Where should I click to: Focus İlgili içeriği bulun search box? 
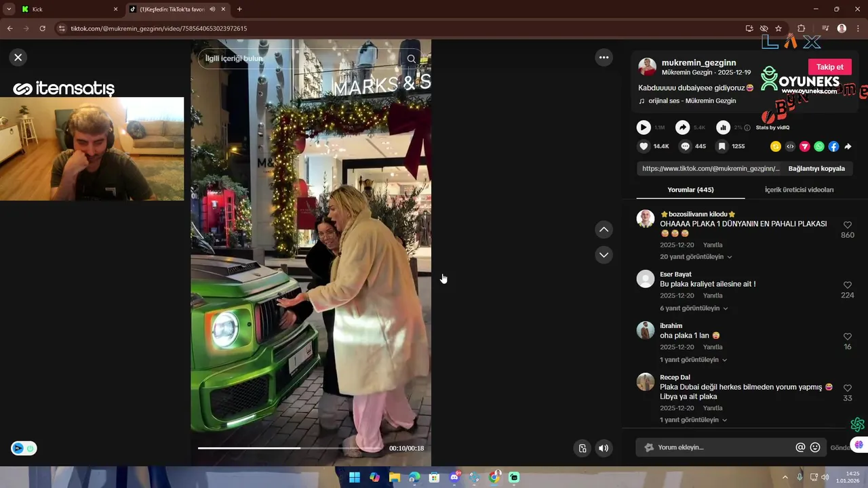click(x=302, y=59)
